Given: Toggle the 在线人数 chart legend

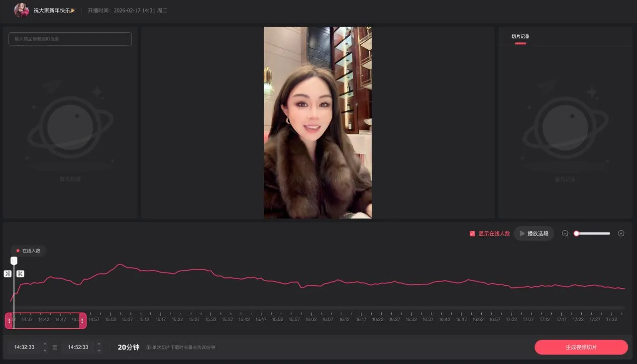Looking at the screenshot, I should (x=28, y=251).
